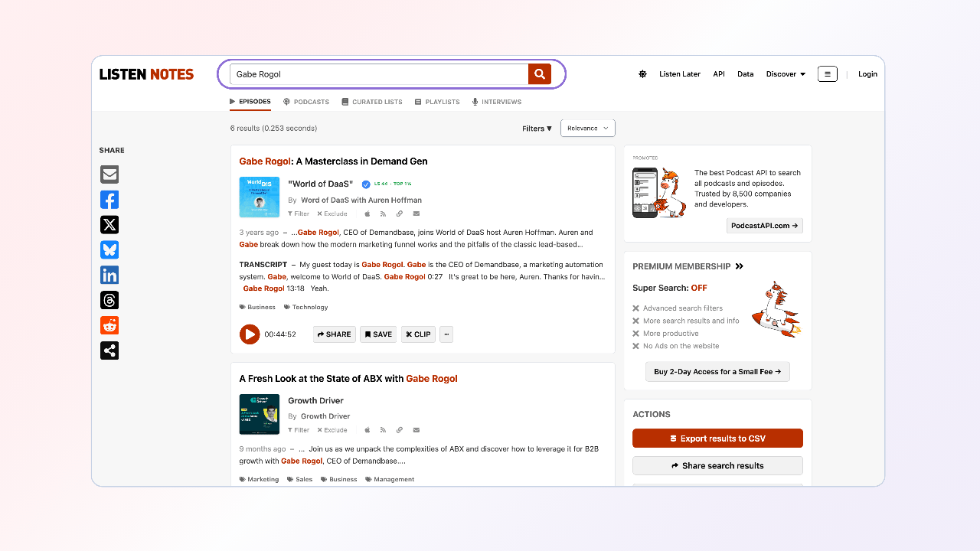980x551 pixels.
Task: Open the Relevance sort dropdown
Action: point(587,129)
